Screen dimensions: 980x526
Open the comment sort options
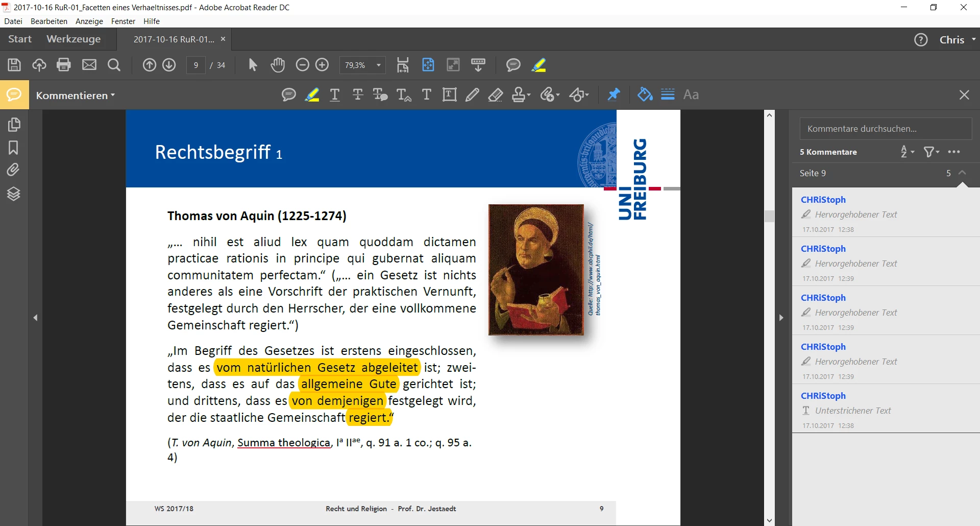[x=907, y=152]
